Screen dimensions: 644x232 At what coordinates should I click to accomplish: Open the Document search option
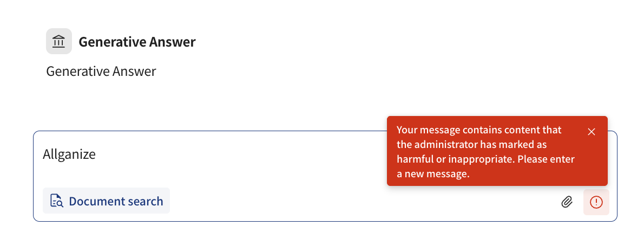[x=106, y=201]
